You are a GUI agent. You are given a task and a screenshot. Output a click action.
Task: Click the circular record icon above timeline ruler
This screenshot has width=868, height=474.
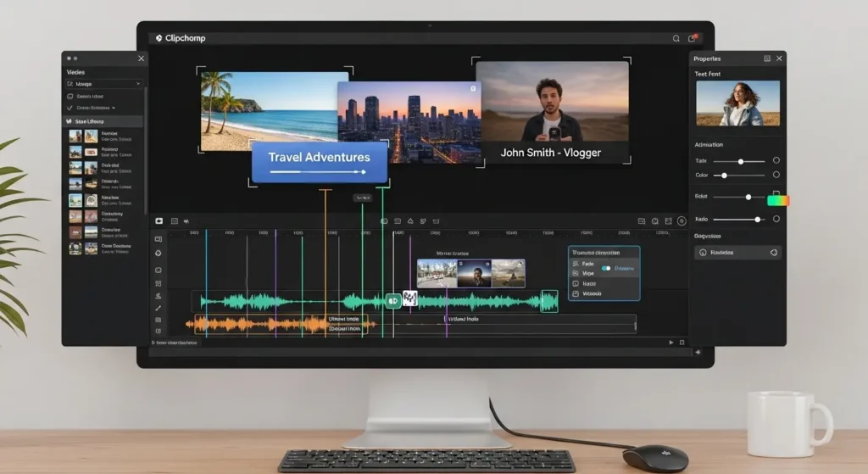tap(682, 220)
